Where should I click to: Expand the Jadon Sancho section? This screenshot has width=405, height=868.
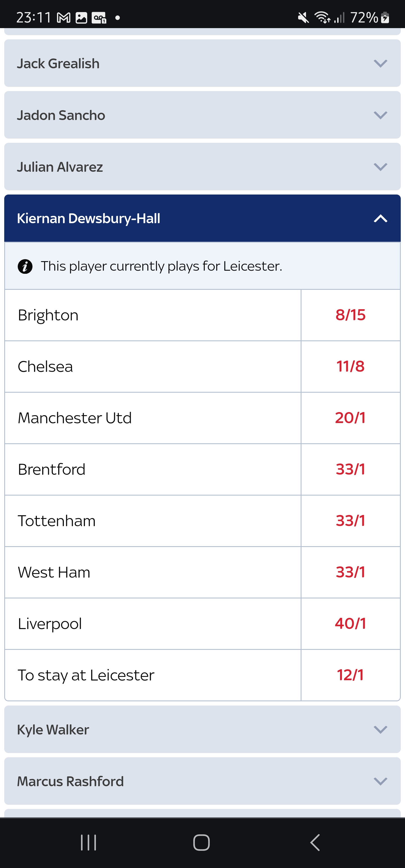click(202, 115)
